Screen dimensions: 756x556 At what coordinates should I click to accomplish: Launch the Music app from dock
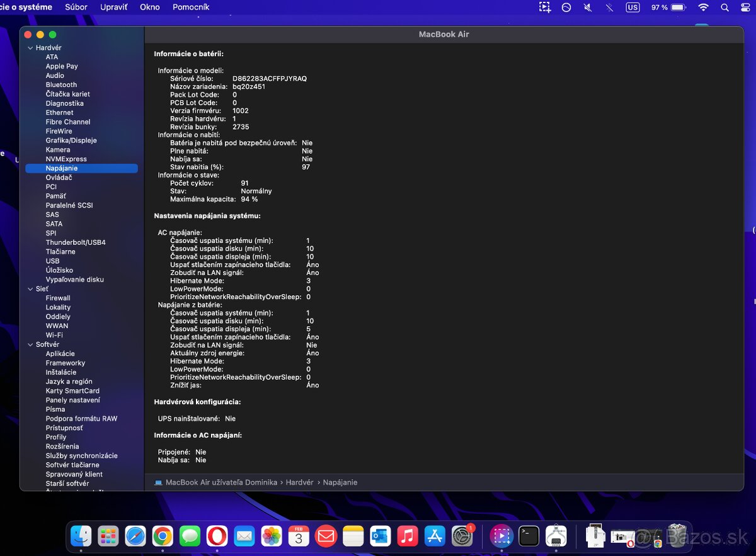click(408, 536)
